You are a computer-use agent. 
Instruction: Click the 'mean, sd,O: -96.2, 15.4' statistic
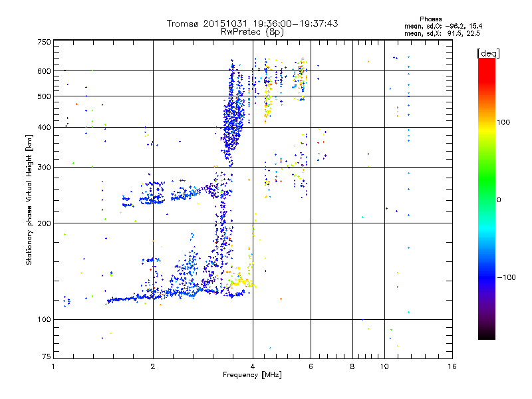pos(443,26)
